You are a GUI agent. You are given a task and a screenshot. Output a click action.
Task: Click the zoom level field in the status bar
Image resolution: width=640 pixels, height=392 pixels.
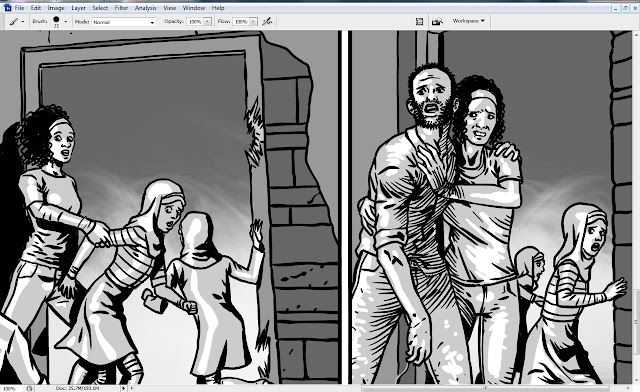click(10, 388)
